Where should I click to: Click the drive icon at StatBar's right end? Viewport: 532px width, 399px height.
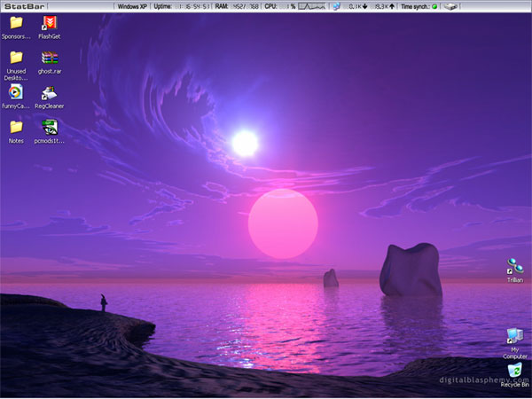click(451, 6)
